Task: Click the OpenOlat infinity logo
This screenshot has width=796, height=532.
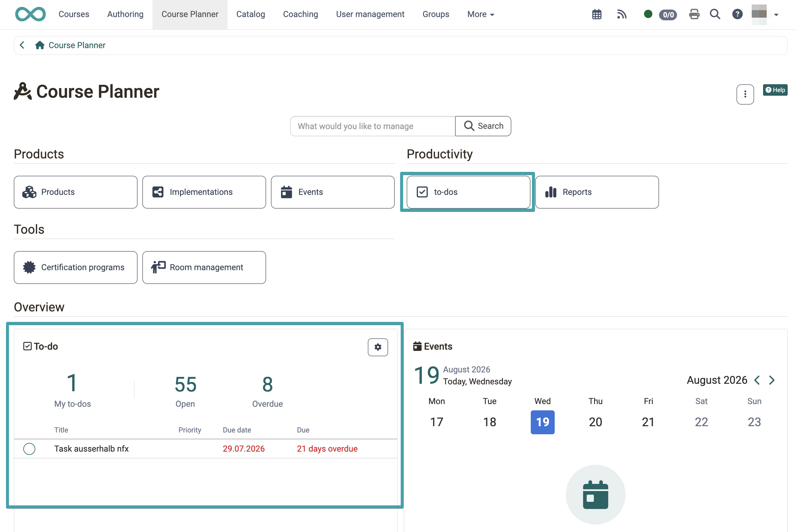Action: [31, 14]
